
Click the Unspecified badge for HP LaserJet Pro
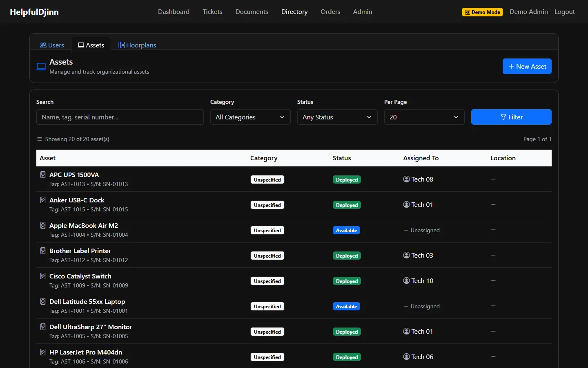click(x=267, y=357)
